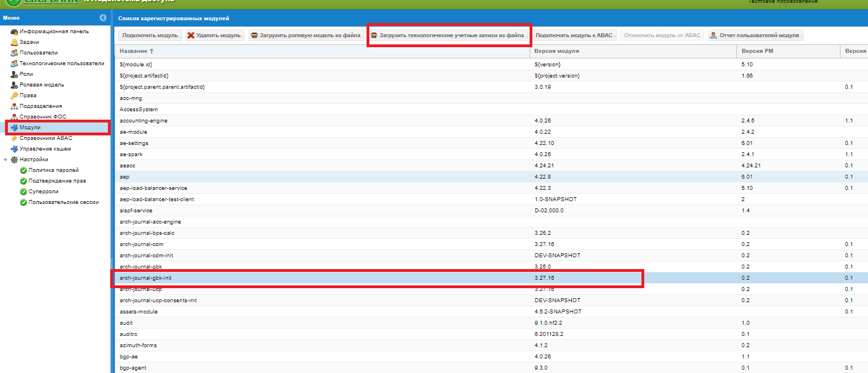Click the Информационная панель dashboard icon

tap(15, 31)
